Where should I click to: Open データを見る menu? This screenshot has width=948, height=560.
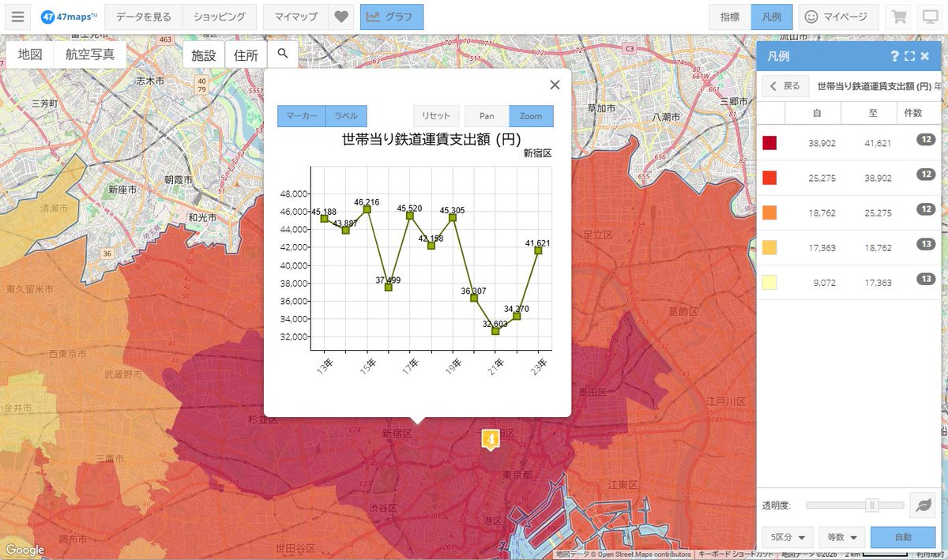pos(143,17)
